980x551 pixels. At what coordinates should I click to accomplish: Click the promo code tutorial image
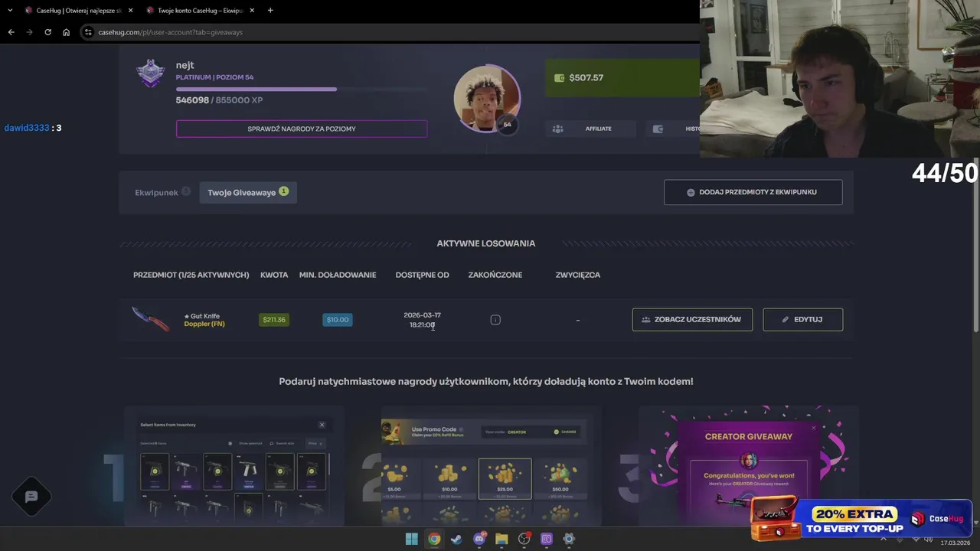pyautogui.click(x=492, y=467)
